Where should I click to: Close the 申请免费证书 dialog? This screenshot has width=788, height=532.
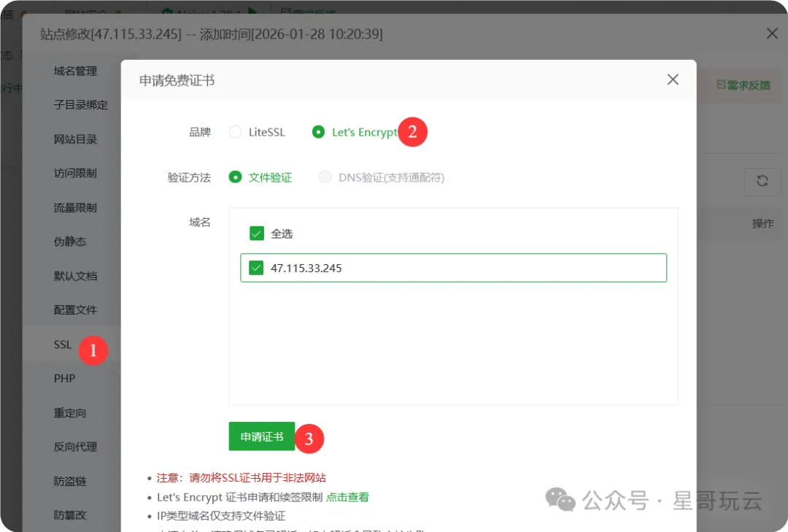click(x=672, y=79)
